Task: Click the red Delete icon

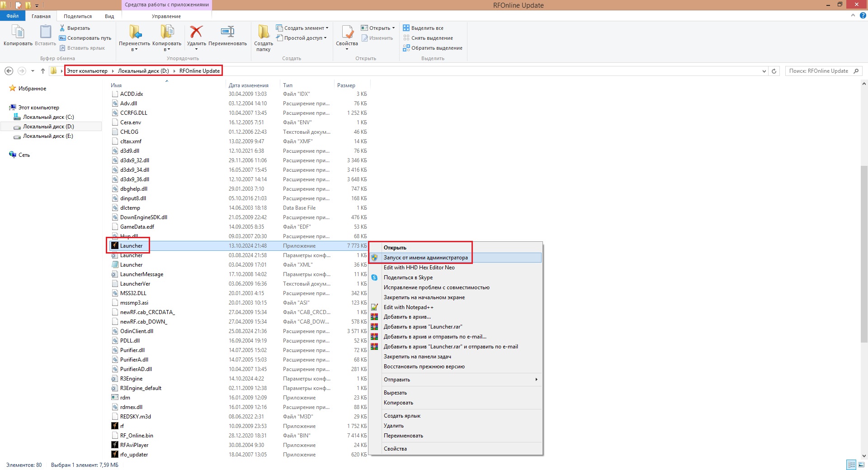Action: [x=196, y=32]
